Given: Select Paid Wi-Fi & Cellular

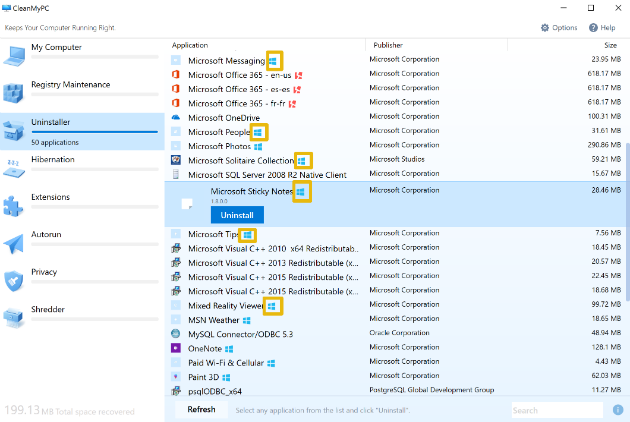Looking at the screenshot, I should pos(395,363).
